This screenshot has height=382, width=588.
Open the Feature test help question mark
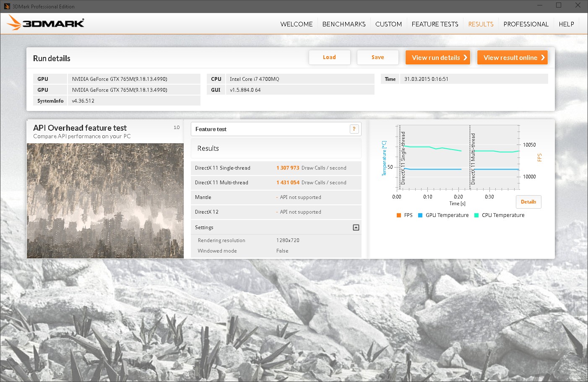coord(354,129)
